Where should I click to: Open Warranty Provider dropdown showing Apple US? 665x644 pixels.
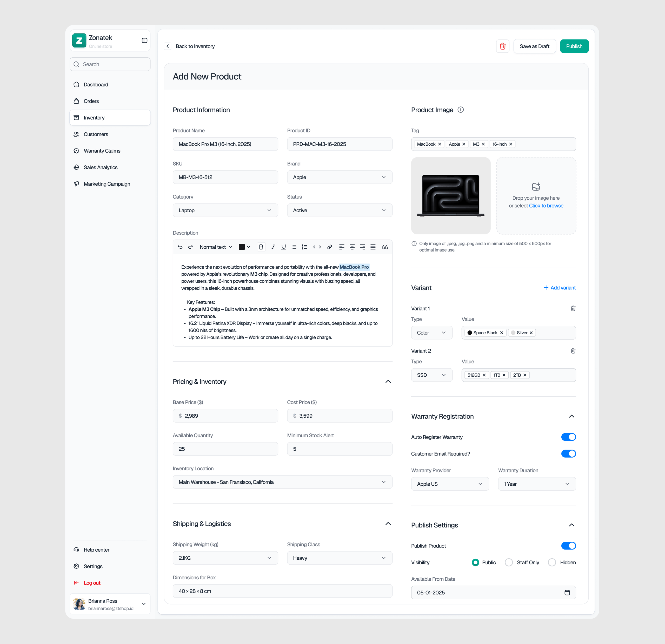pyautogui.click(x=450, y=484)
